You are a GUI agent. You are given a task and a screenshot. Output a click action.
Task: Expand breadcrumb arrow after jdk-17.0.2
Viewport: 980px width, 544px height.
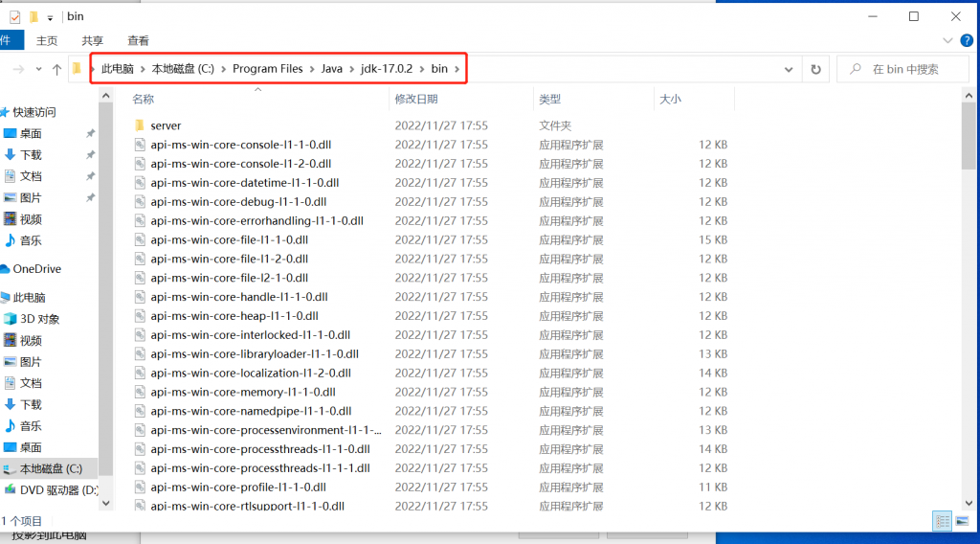422,69
